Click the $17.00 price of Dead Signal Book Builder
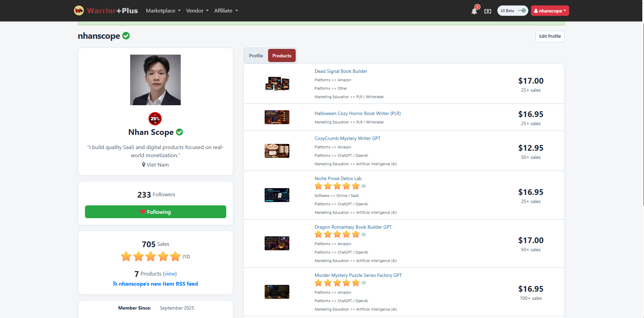Viewport: 644px width, 318px height. [x=531, y=81]
